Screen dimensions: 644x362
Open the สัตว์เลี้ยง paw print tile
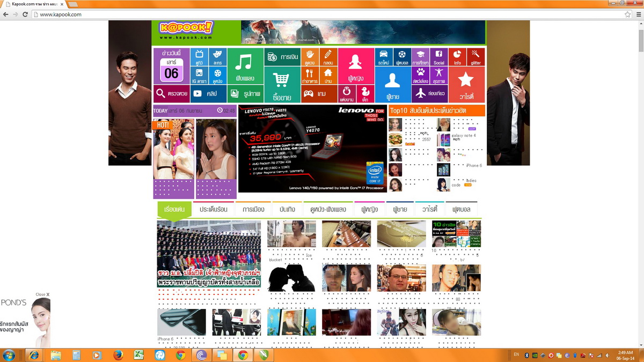point(420,75)
